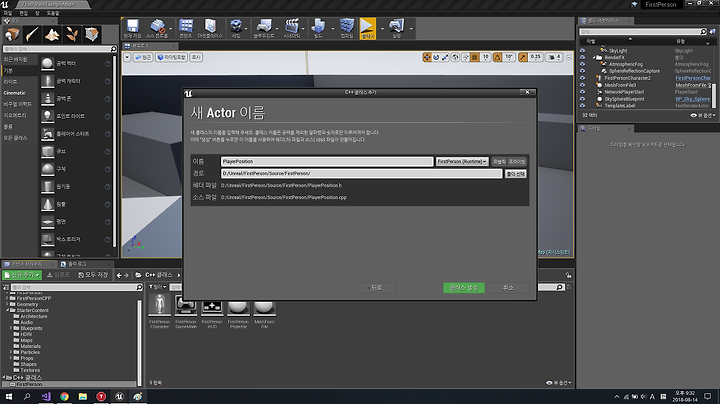Viewport: 720px width, 404px height.
Task: Click the Back button in dialog
Action: 376,288
